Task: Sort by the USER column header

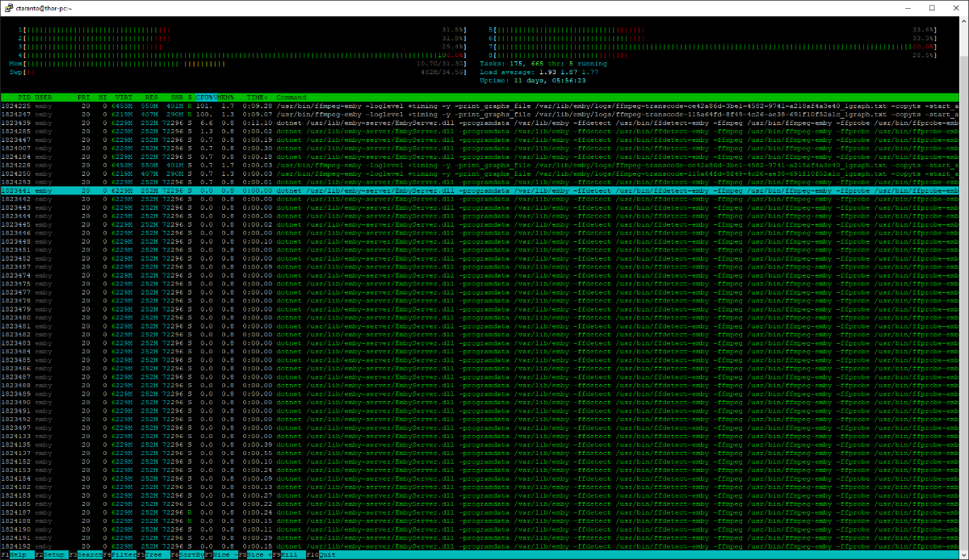Action: pyautogui.click(x=44, y=97)
